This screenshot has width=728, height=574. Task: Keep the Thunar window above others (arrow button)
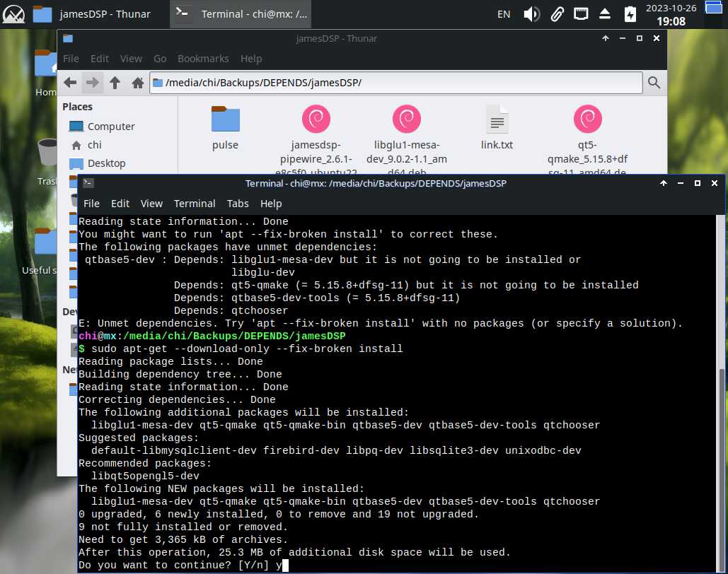click(606, 38)
